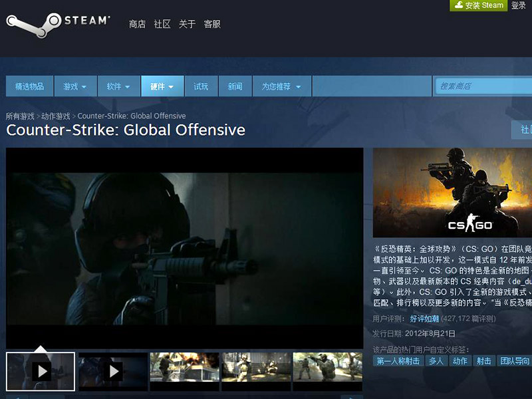Image resolution: width=532 pixels, height=399 pixels.
Task: Open the fourth screenshot thumbnail
Action: (x=256, y=372)
